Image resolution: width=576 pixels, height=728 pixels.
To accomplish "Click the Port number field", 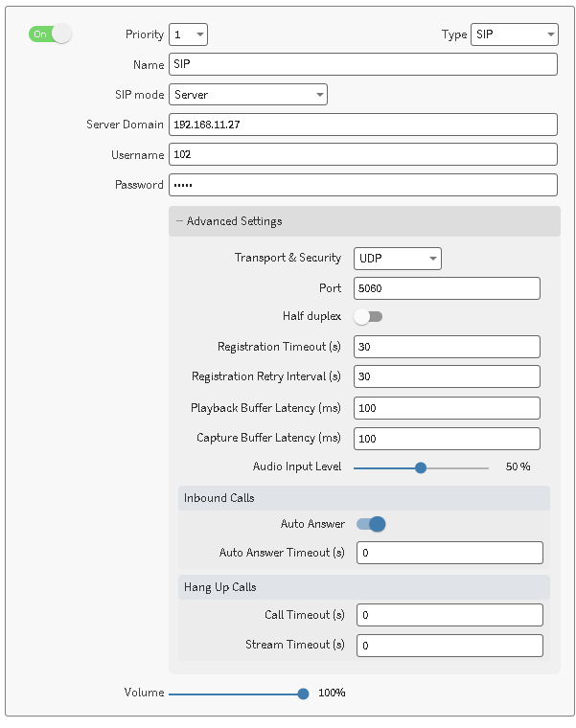I will (447, 288).
